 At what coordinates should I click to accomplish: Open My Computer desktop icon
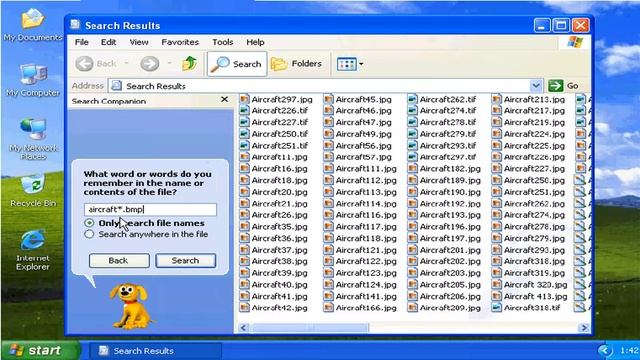[33, 80]
